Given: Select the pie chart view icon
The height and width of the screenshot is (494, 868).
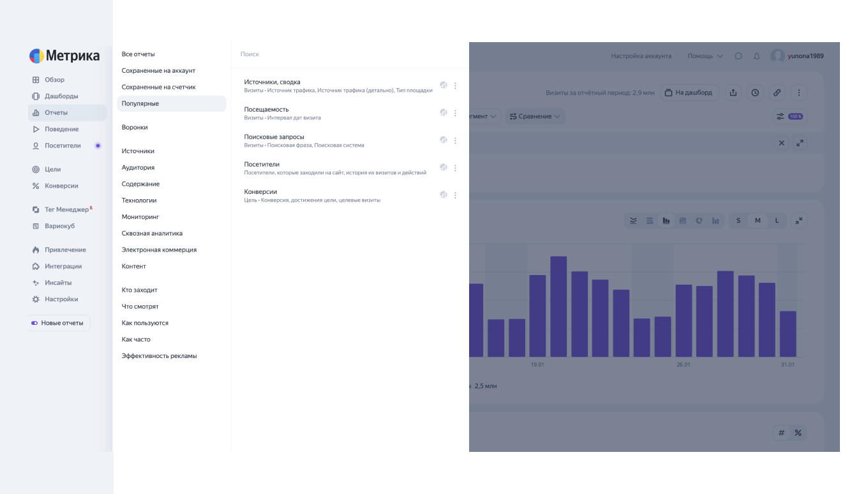Looking at the screenshot, I should click(x=699, y=221).
